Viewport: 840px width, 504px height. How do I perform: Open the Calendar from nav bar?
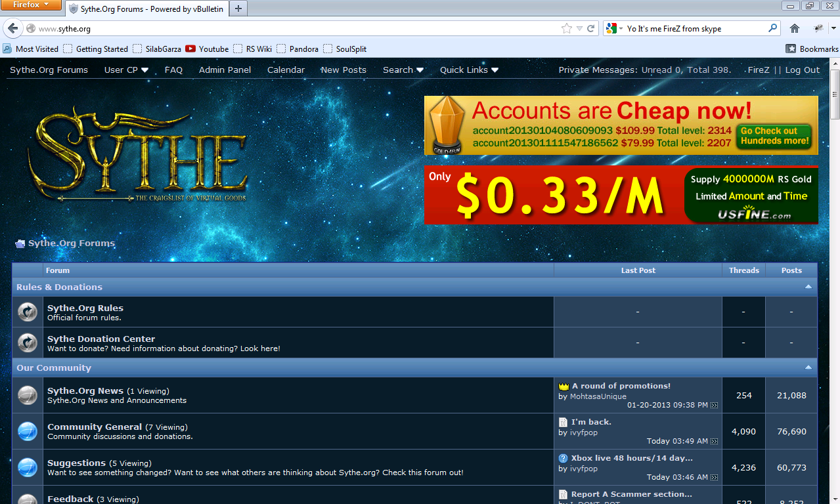pos(286,70)
